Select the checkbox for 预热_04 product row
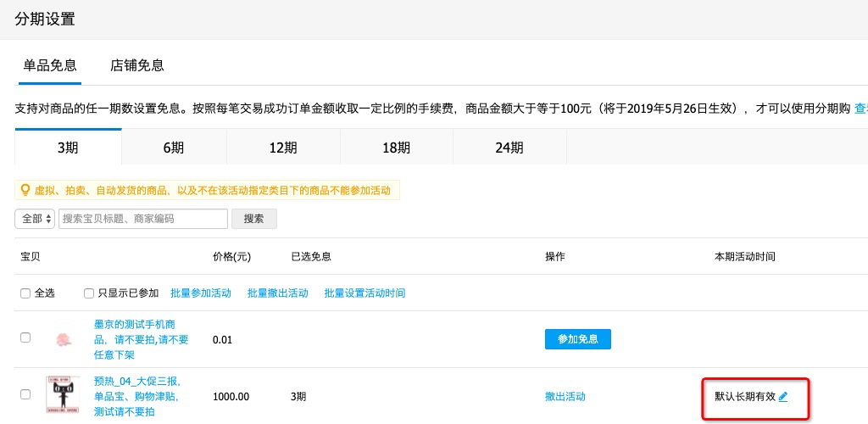Screen dimensions: 868x424 (x=25, y=394)
